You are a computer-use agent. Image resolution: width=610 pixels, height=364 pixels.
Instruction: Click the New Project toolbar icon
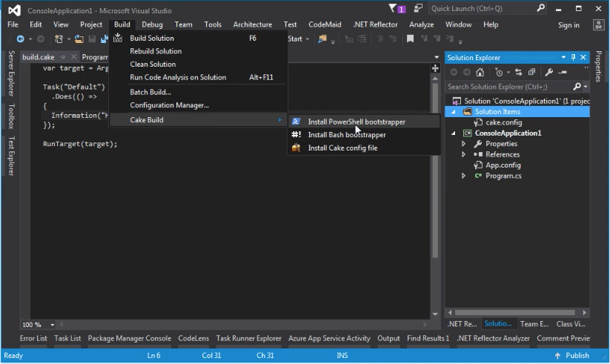[x=59, y=39]
